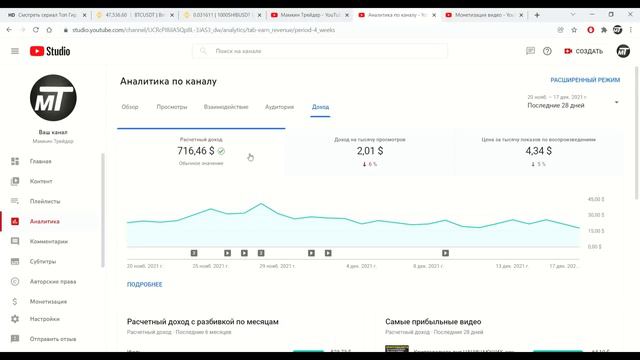Reload the page with browser refresh icon
Viewport: 640px width, 360px height.
coord(36,30)
